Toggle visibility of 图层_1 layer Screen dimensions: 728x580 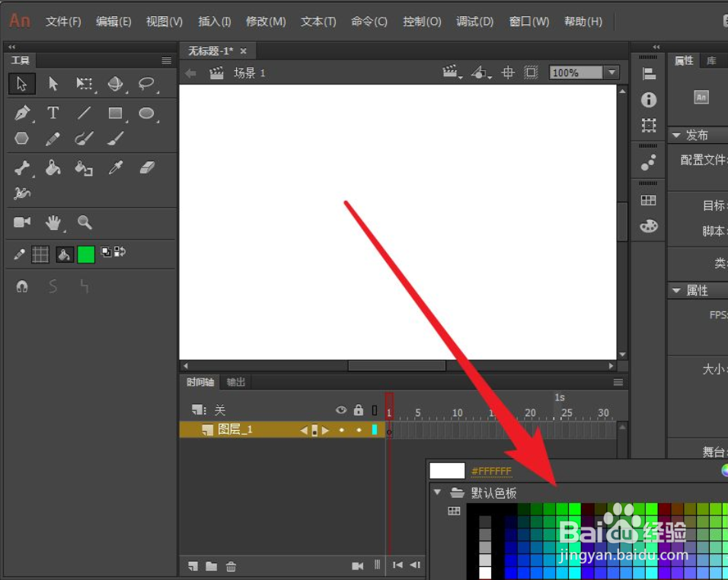[341, 429]
